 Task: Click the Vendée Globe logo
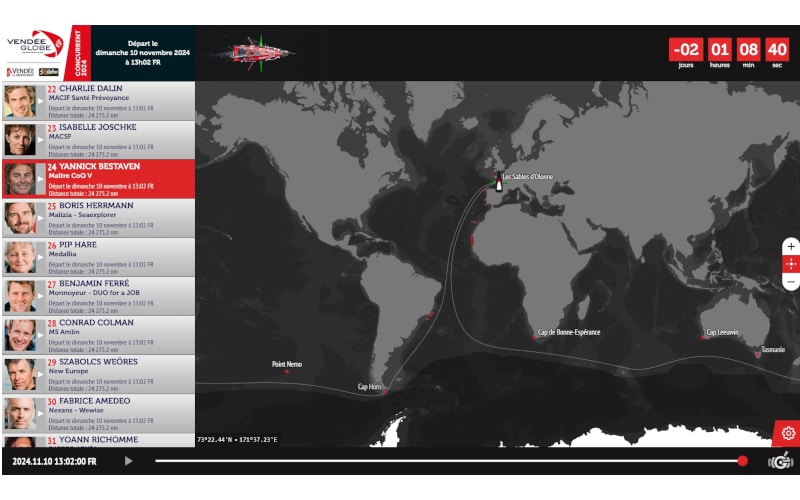[x=35, y=45]
